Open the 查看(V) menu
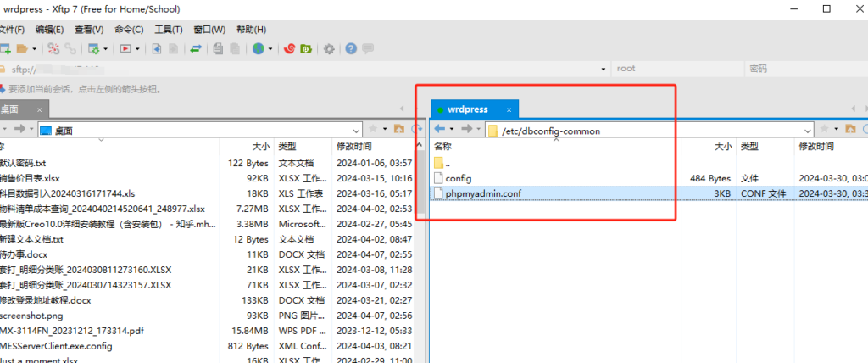This screenshot has height=363, width=868. [89, 30]
